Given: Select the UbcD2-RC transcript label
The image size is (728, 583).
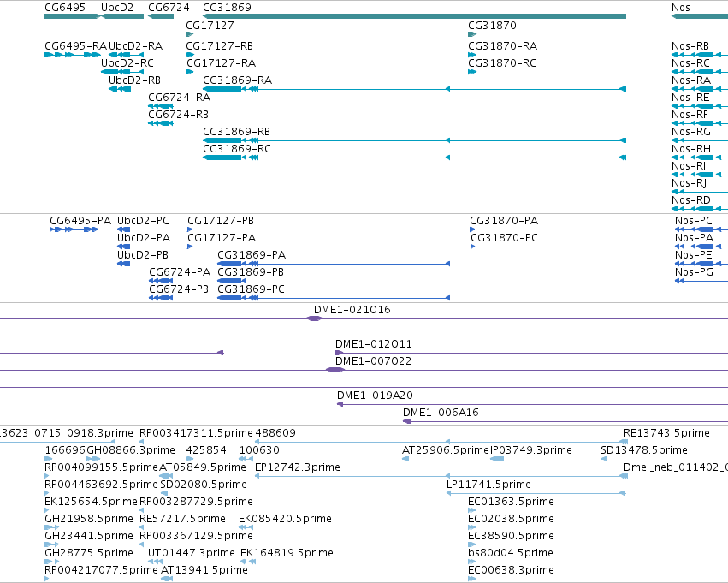Looking at the screenshot, I should click(x=127, y=63).
